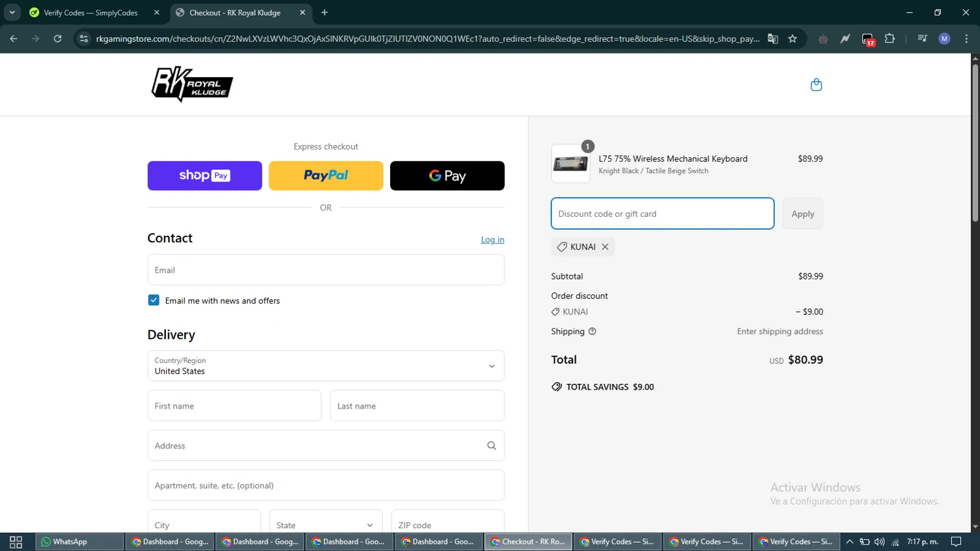Pay with Shop Pay button

(x=204, y=176)
